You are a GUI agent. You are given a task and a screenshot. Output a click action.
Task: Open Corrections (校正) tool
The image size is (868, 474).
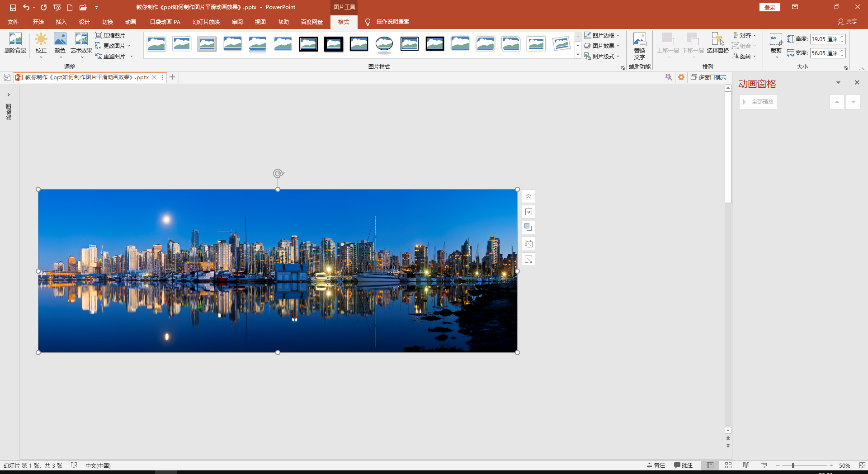click(x=41, y=45)
